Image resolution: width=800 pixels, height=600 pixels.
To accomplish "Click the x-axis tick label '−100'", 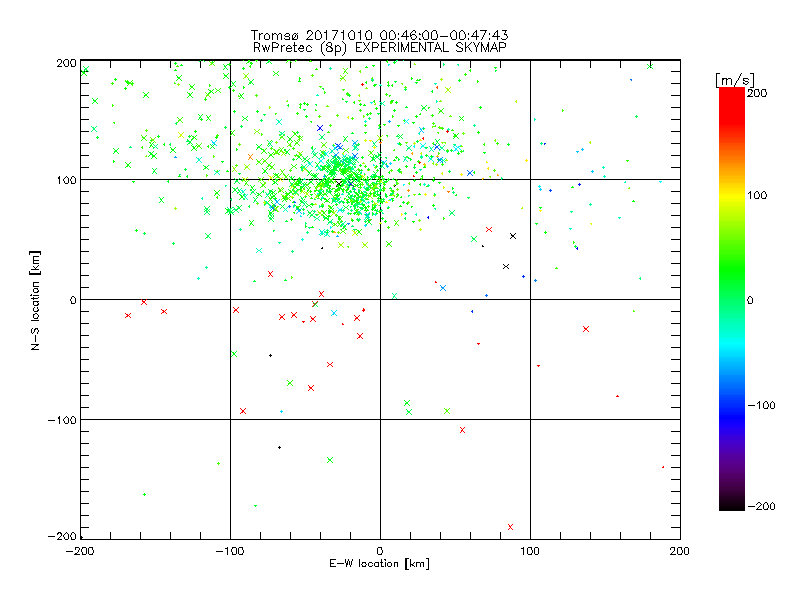I will click(230, 551).
